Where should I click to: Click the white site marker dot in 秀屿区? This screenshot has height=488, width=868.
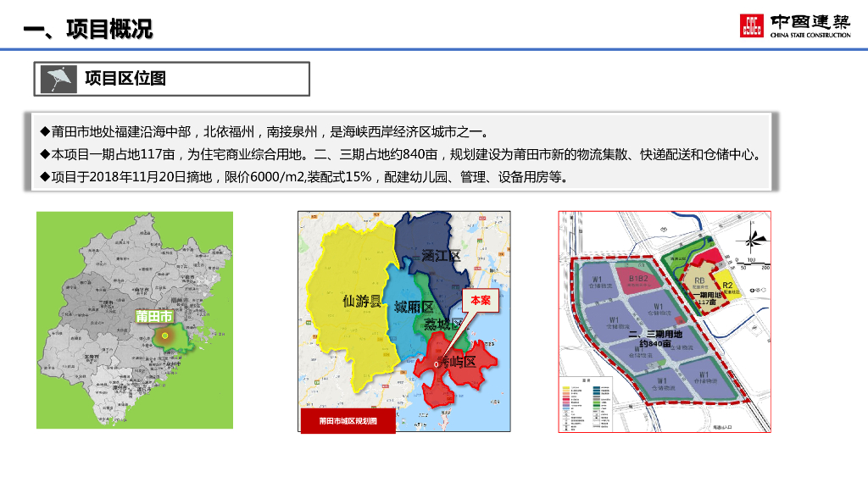pyautogui.click(x=437, y=363)
